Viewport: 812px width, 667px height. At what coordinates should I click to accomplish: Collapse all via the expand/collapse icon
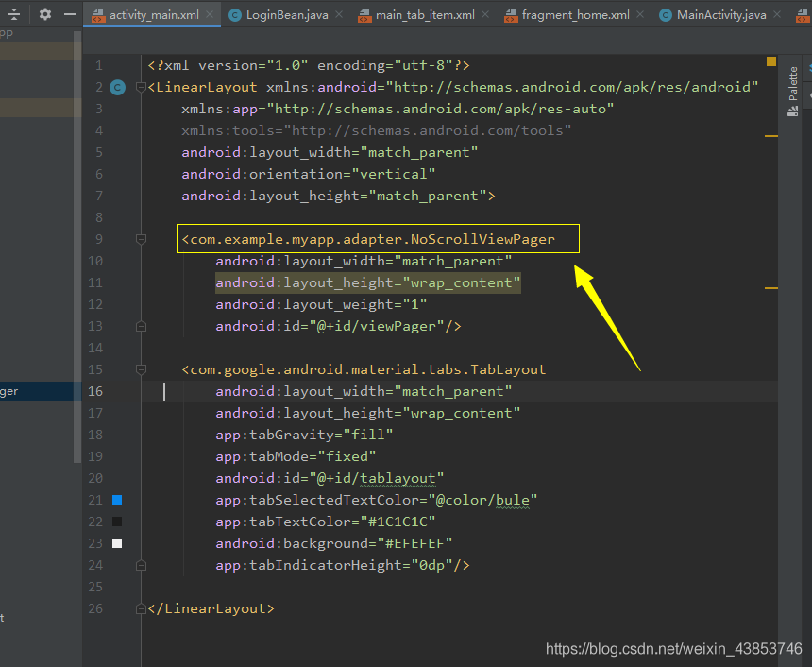(x=14, y=14)
